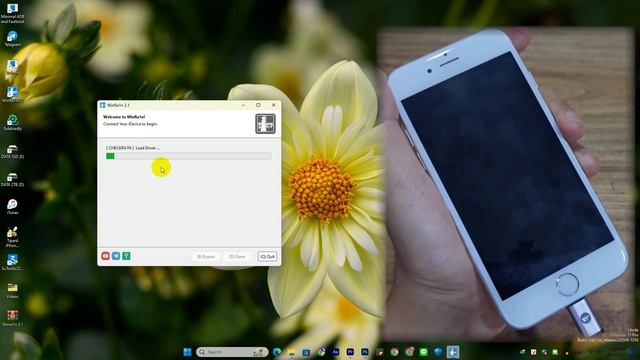Open the 3uTools desktop shortcut
This screenshot has height=360, width=640.
point(12,262)
